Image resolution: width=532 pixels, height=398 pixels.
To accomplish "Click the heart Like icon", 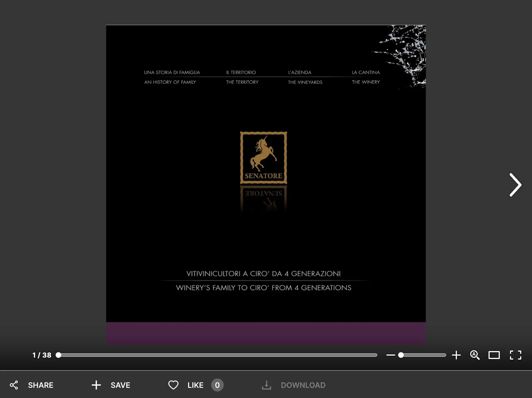I will pos(173,385).
